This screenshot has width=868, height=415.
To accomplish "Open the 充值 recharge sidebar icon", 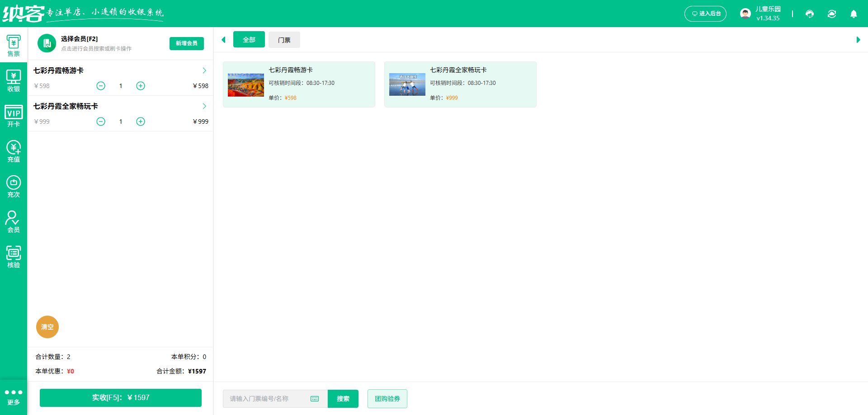I will [x=14, y=151].
